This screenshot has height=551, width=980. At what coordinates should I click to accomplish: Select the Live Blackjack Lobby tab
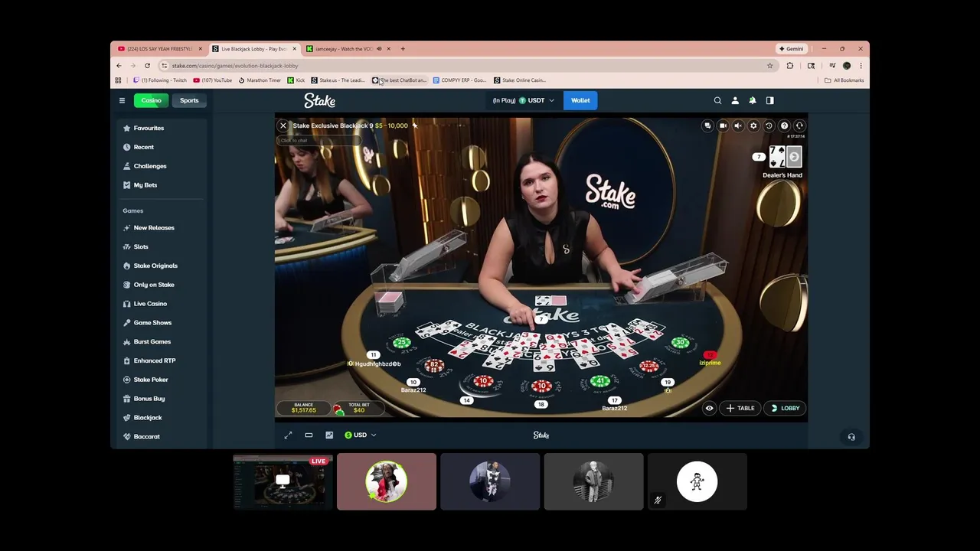click(x=254, y=49)
